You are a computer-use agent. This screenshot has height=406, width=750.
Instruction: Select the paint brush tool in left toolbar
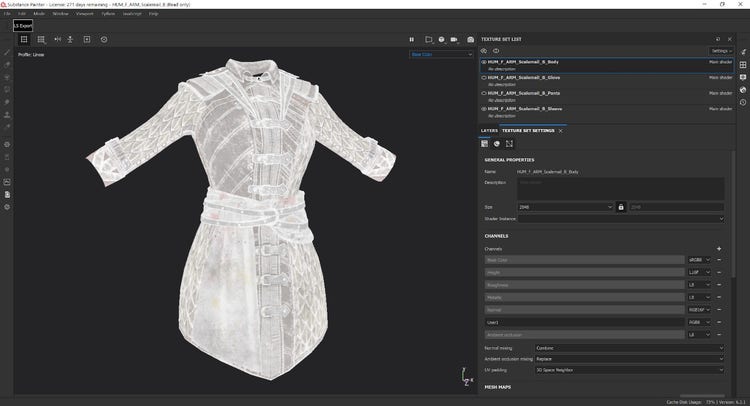(7, 53)
